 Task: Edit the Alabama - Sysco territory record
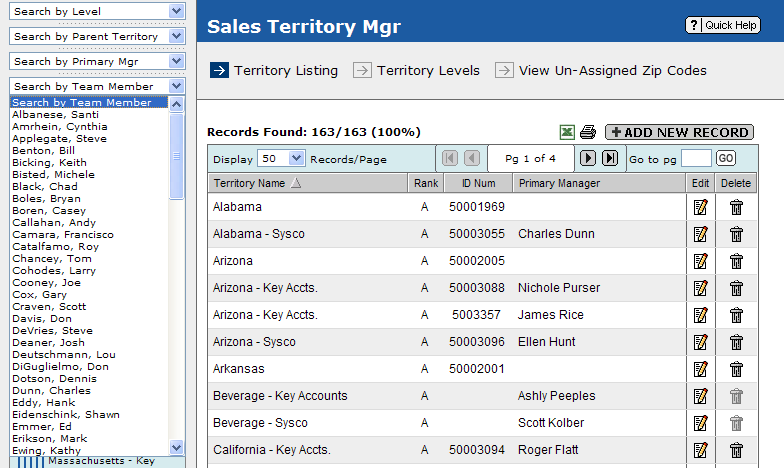click(700, 234)
